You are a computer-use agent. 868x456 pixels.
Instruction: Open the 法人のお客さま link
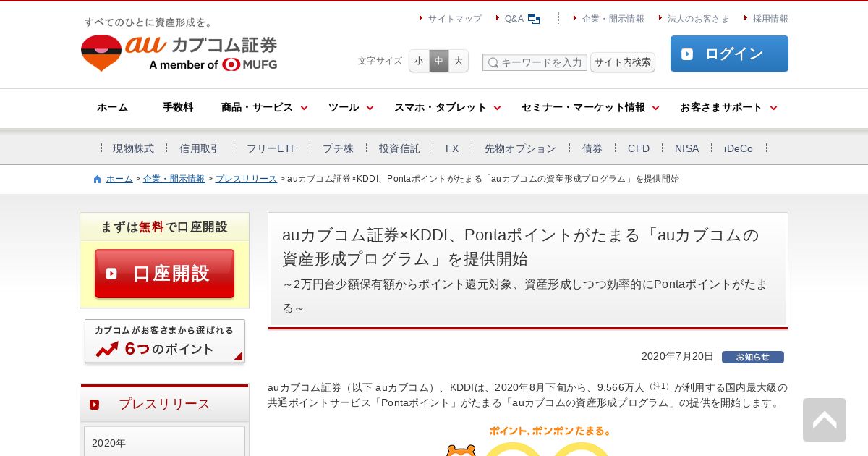click(x=699, y=19)
